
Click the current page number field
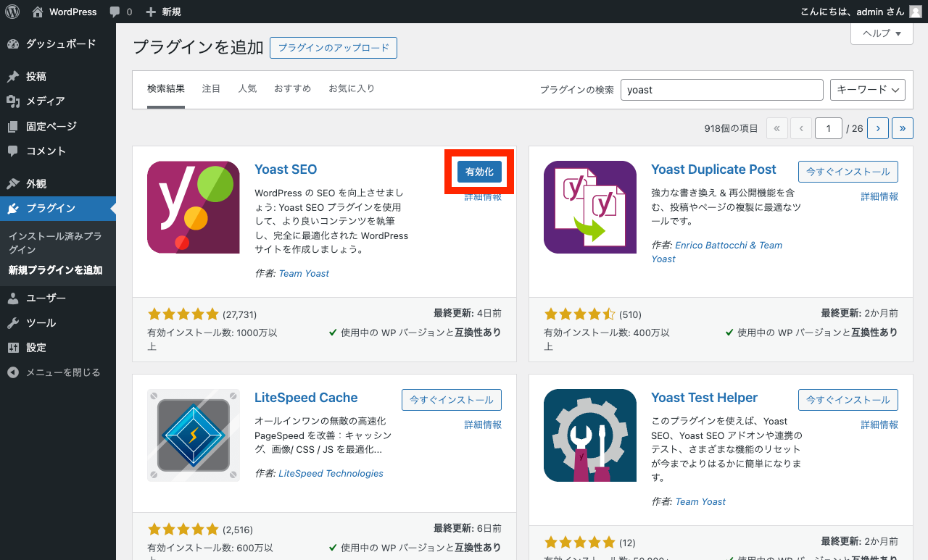[828, 128]
